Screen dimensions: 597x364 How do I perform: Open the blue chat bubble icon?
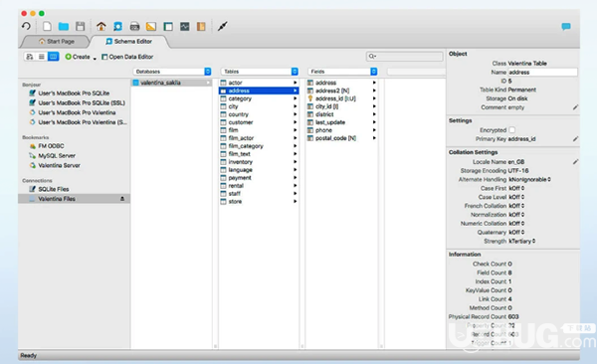[x=566, y=26]
